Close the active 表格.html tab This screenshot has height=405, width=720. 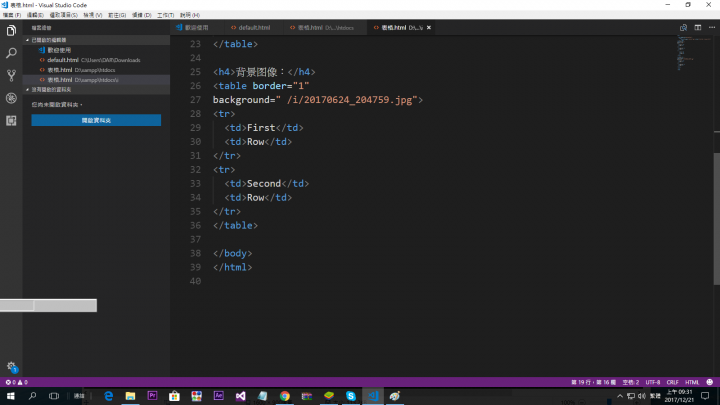(x=429, y=28)
